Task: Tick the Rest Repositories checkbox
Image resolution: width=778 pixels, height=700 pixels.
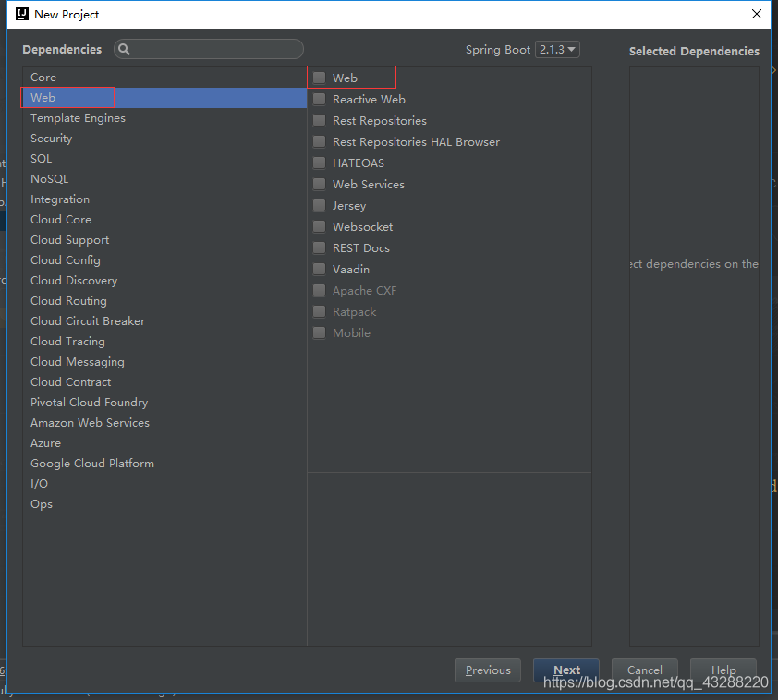Action: click(319, 120)
